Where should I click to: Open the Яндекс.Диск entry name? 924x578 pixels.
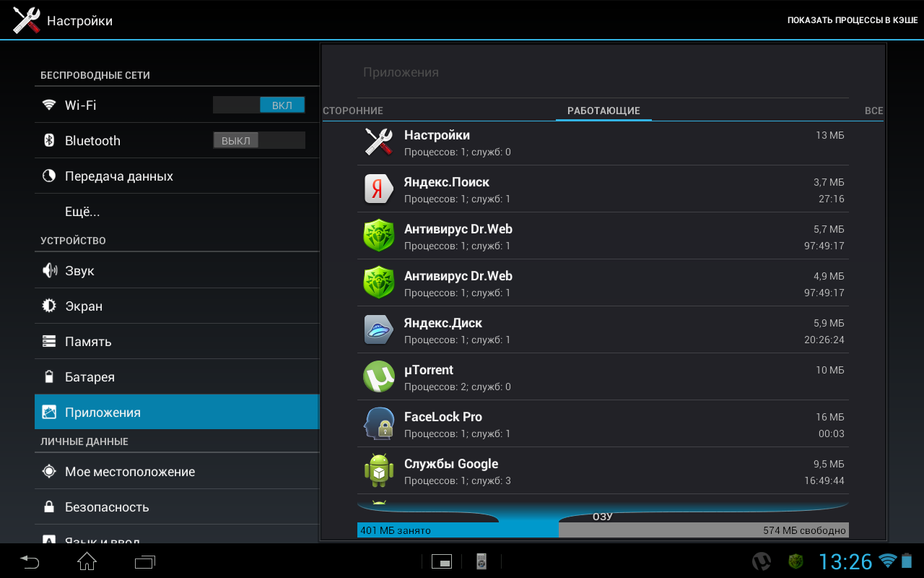pyautogui.click(x=443, y=323)
